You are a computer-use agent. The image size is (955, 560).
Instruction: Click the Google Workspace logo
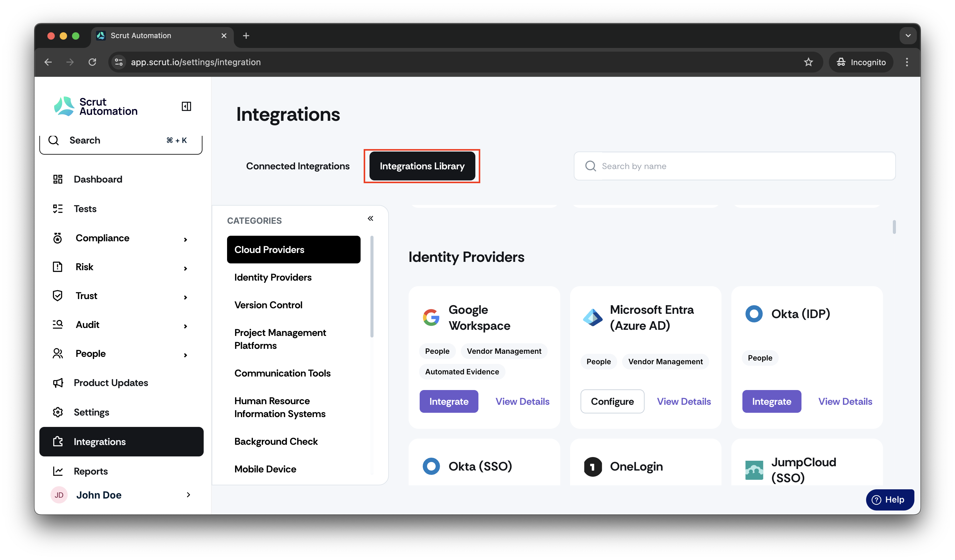click(431, 317)
